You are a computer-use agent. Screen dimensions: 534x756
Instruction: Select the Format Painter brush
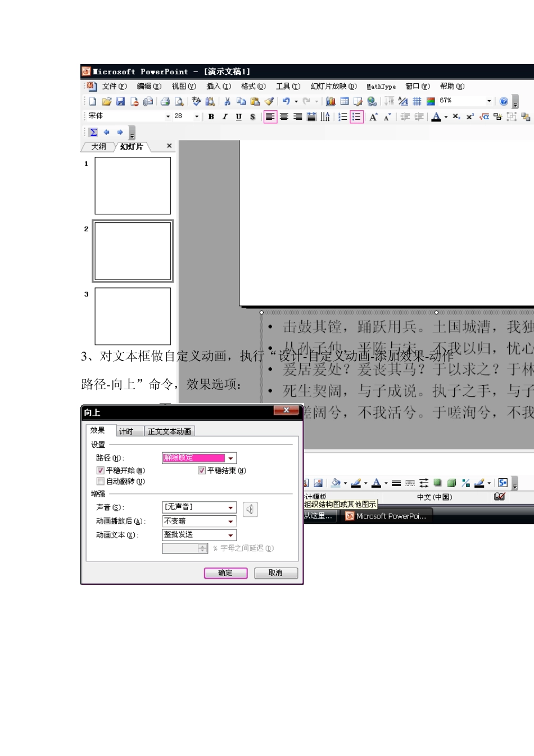pyautogui.click(x=269, y=101)
